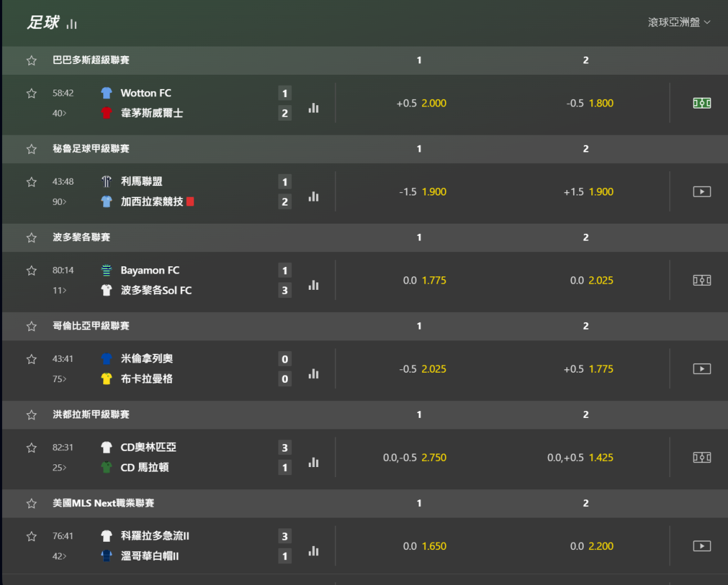Favorite the 巴巴多斯超級聯賽 league star
This screenshot has height=585, width=728.
31,61
